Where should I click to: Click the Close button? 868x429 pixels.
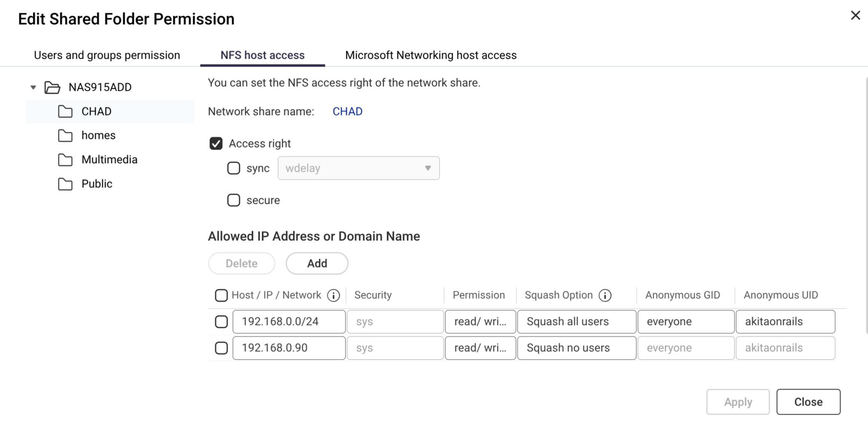[808, 402]
